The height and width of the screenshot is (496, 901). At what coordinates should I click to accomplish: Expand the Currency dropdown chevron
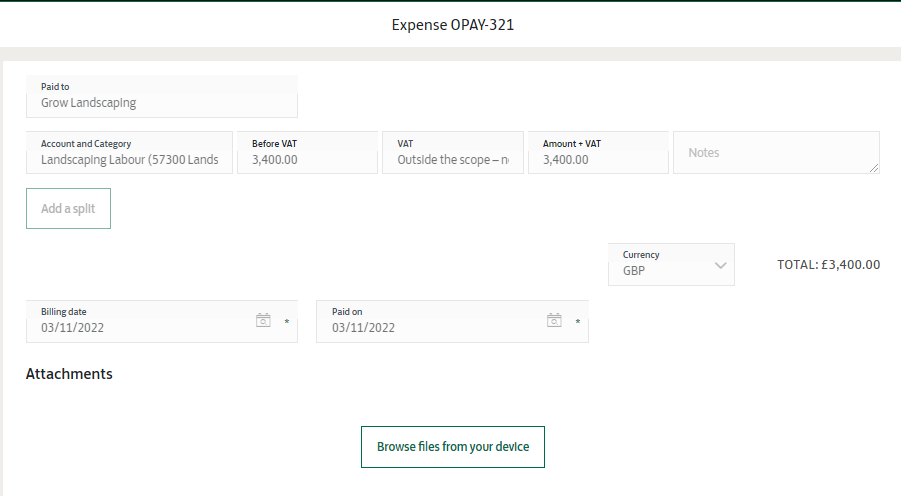click(720, 265)
